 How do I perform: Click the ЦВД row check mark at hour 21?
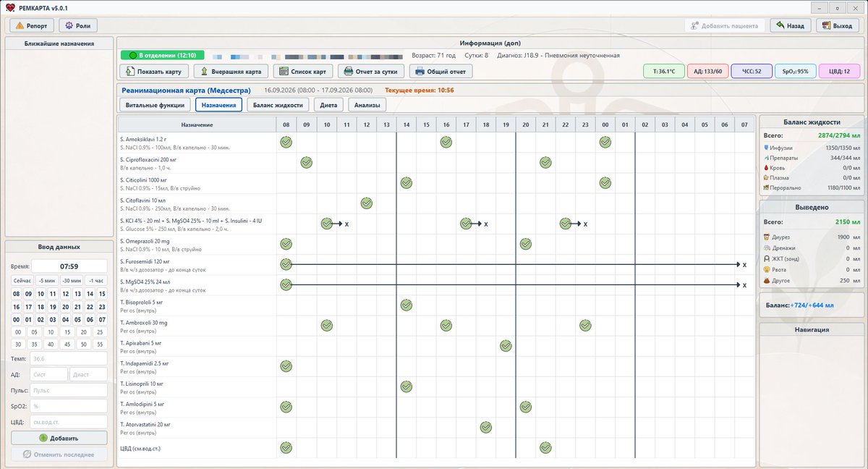(545, 447)
